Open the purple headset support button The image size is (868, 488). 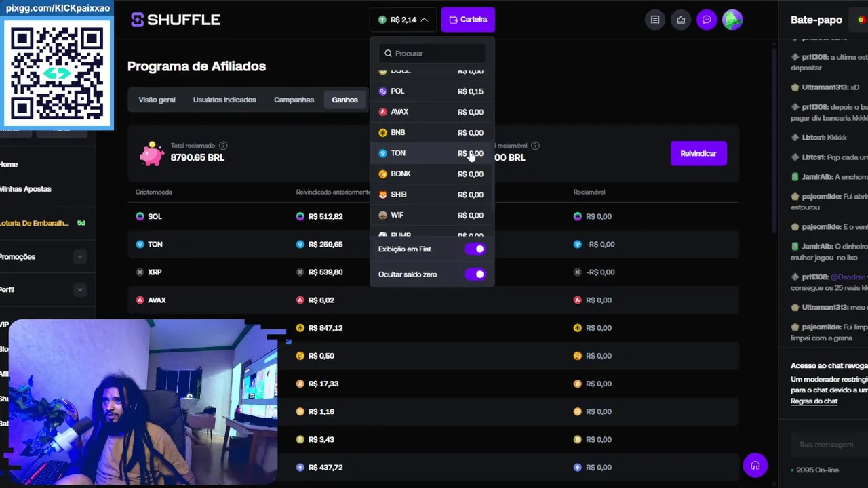tap(755, 466)
